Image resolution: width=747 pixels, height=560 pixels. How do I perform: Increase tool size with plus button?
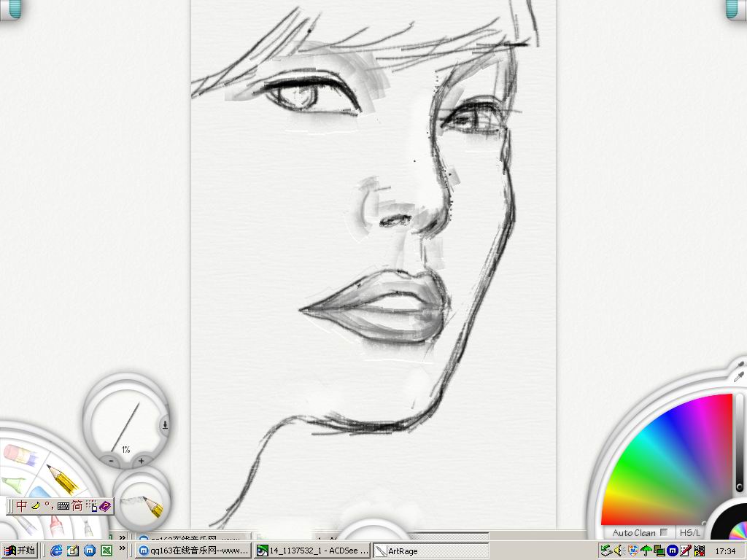141,461
